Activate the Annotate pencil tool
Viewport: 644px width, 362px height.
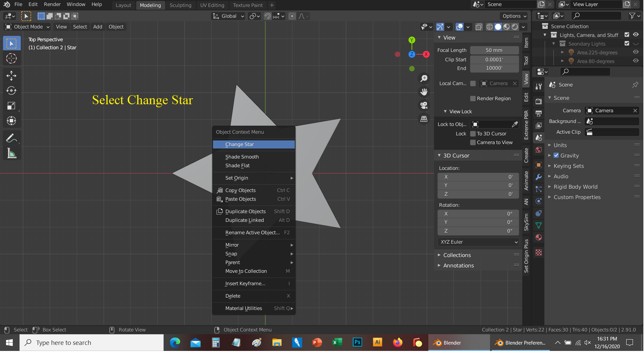click(11, 138)
